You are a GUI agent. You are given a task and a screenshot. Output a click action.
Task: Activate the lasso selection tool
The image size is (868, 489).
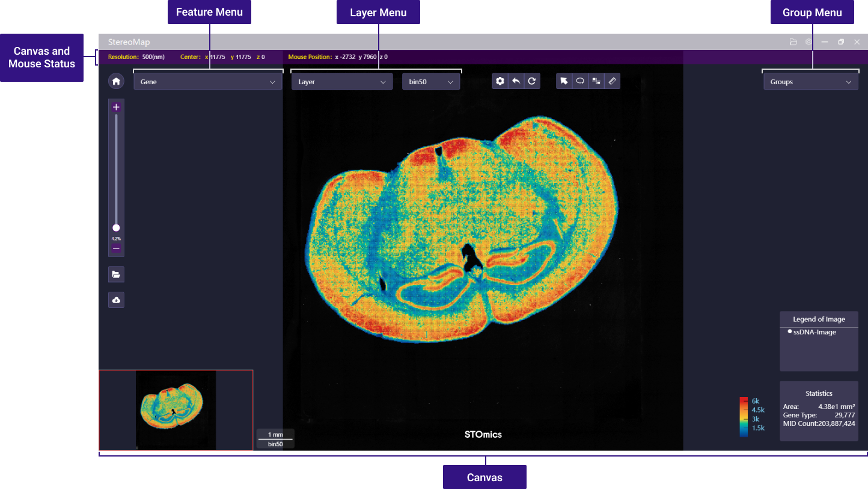click(x=580, y=81)
